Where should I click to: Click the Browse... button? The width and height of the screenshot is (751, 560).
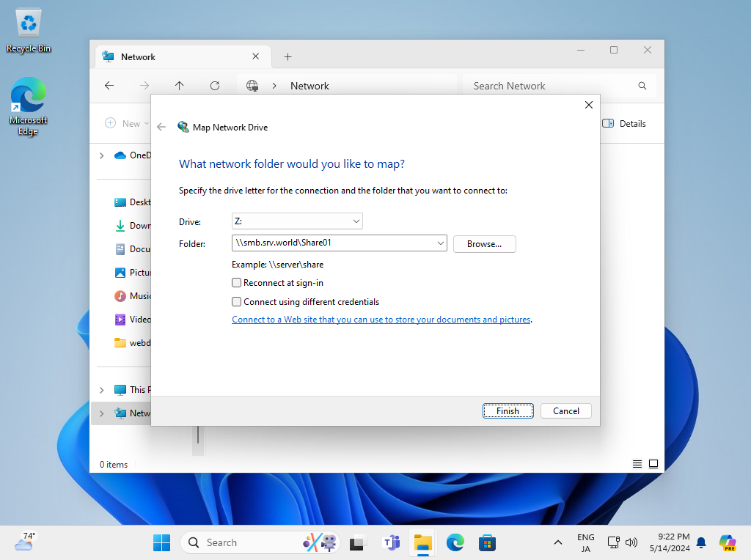tap(484, 244)
